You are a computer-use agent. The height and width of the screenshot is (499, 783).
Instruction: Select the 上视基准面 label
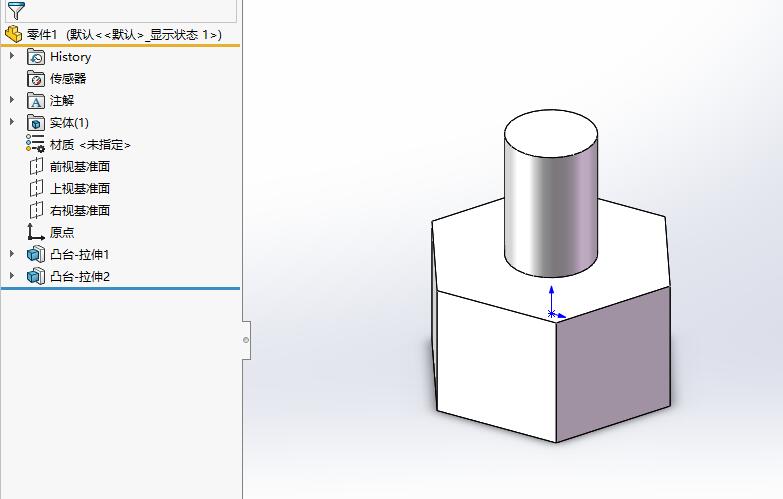(x=80, y=189)
